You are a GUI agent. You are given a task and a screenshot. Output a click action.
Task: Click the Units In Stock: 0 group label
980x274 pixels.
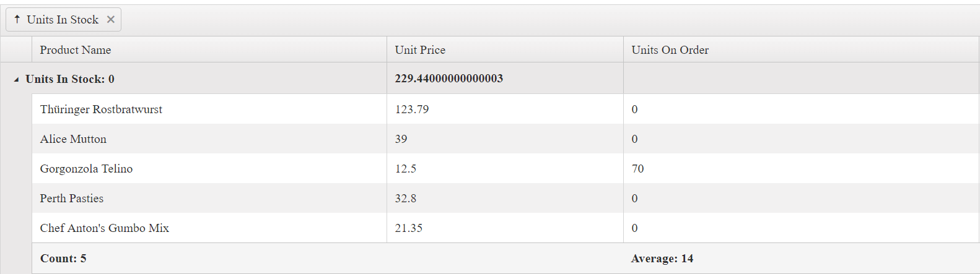(70, 79)
